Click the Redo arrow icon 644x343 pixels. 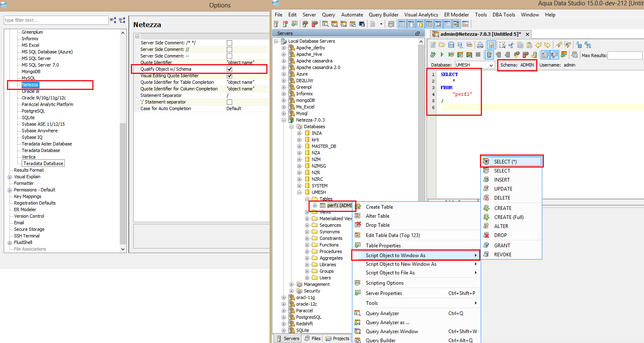pos(547,45)
